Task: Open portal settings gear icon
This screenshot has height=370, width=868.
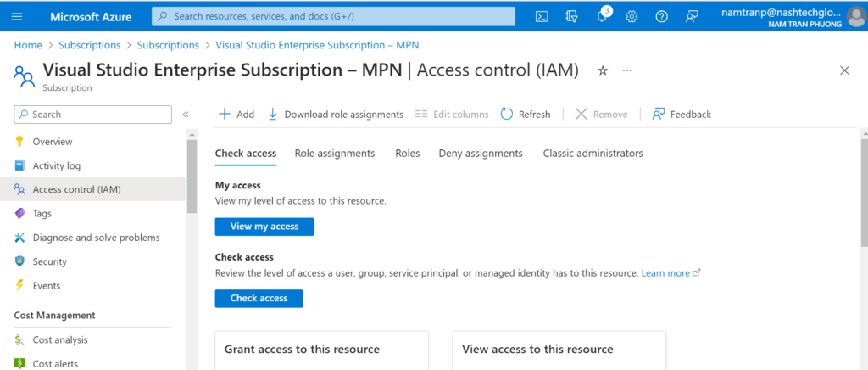Action: (x=632, y=16)
